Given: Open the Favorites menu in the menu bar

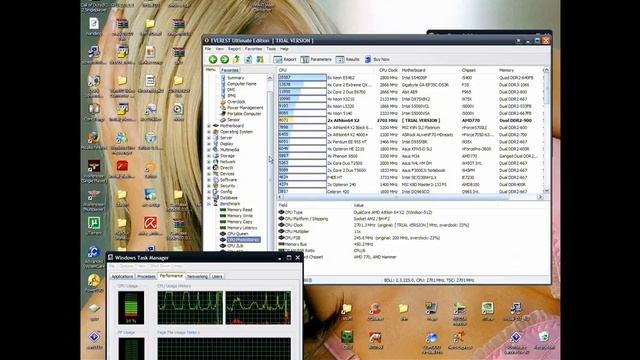Looking at the screenshot, I should click(x=253, y=49).
